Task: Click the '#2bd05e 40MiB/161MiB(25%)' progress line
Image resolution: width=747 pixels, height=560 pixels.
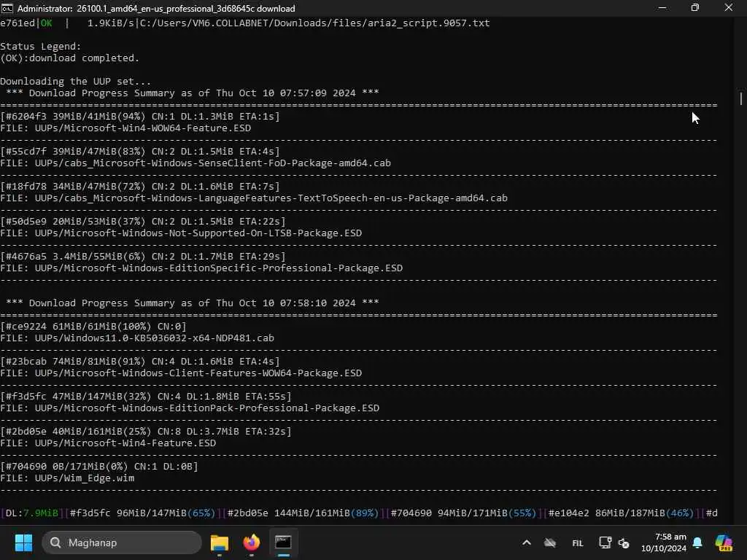Action: pos(146,432)
